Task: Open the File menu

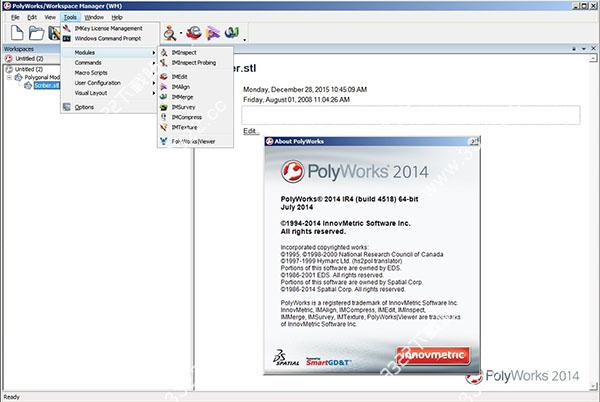Action: (x=15, y=17)
